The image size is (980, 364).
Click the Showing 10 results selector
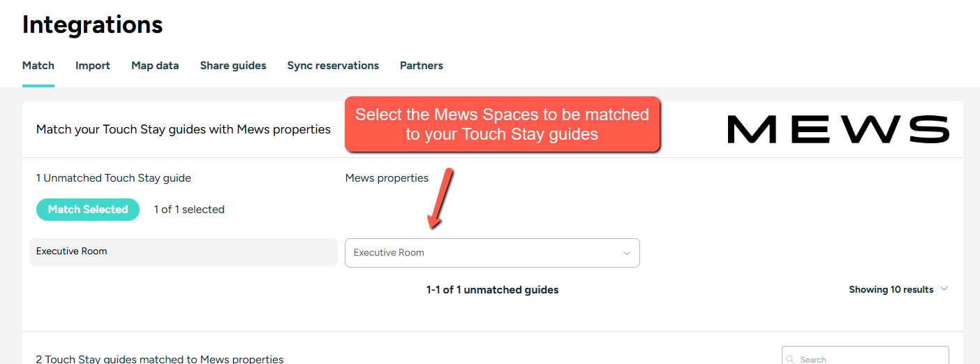(898, 289)
